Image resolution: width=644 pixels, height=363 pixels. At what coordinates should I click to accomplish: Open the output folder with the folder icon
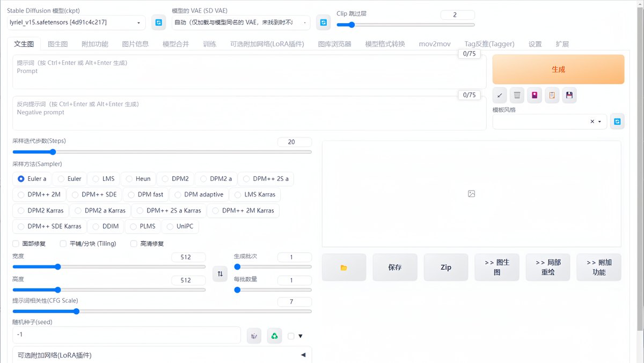pos(344,267)
